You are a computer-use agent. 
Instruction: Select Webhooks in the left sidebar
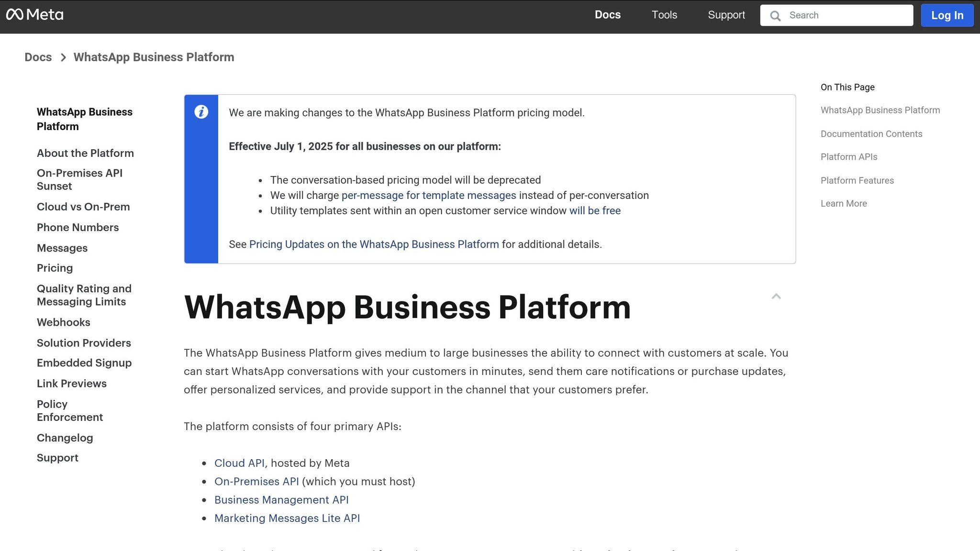tap(63, 322)
